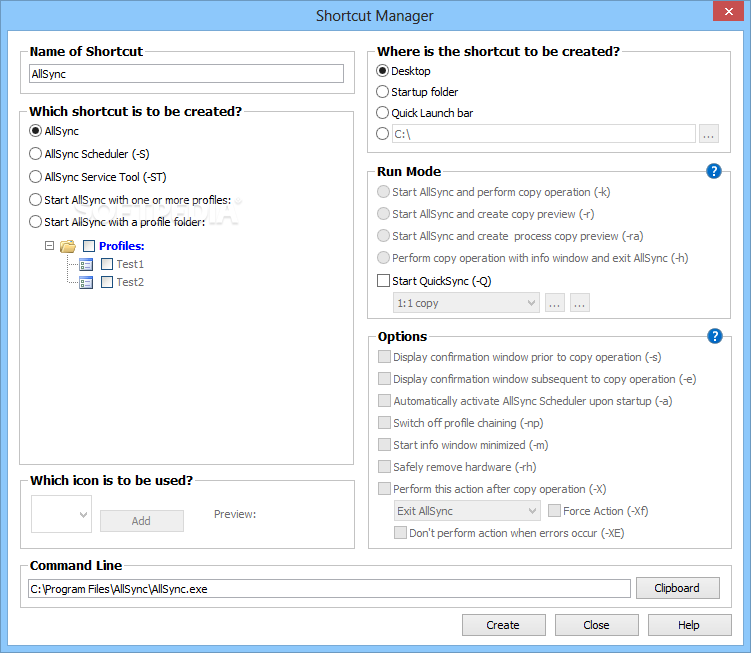The width and height of the screenshot is (751, 653).
Task: Check the Test2 profile checkbox
Action: pyautogui.click(x=107, y=283)
